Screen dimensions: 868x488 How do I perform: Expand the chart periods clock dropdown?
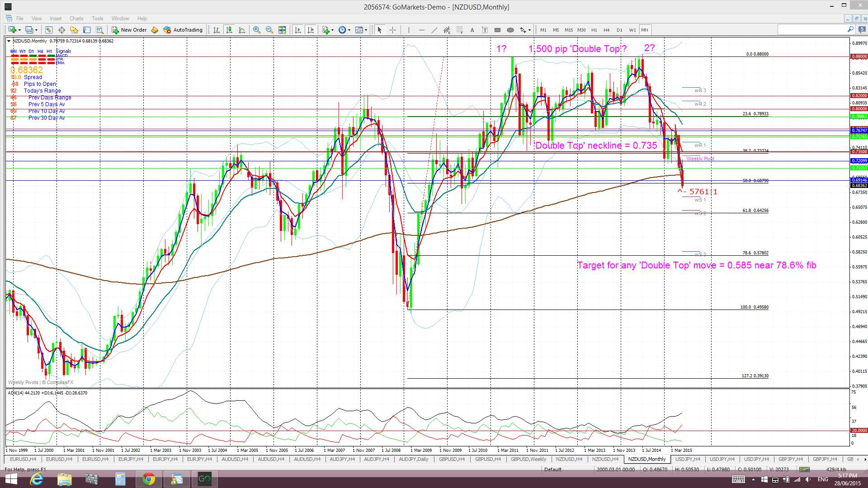coord(349,30)
